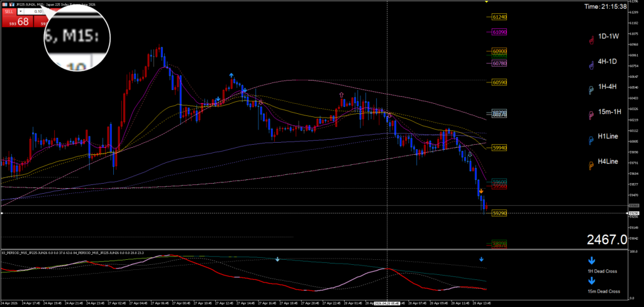Click the blue up arrow at chart peak
Screen dimensions: 644x307
point(231,75)
